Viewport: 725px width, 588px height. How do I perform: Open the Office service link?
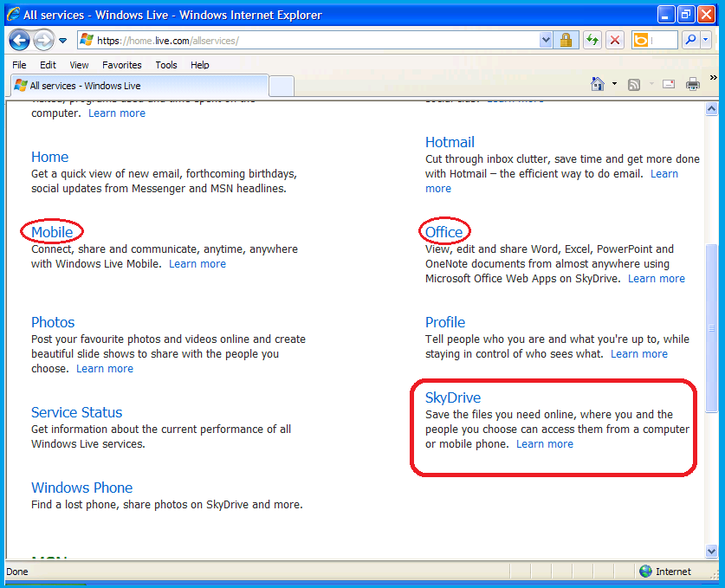(443, 232)
